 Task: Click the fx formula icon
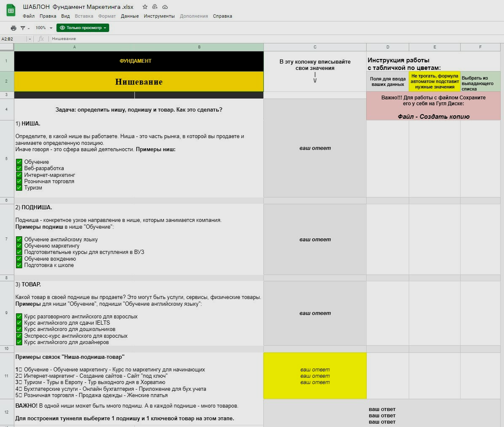point(41,39)
